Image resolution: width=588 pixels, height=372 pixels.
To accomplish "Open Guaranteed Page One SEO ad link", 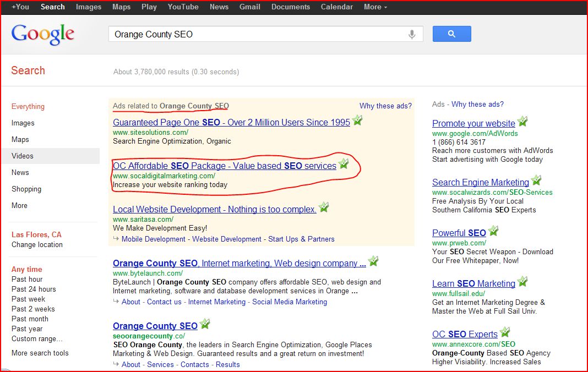I will (231, 122).
